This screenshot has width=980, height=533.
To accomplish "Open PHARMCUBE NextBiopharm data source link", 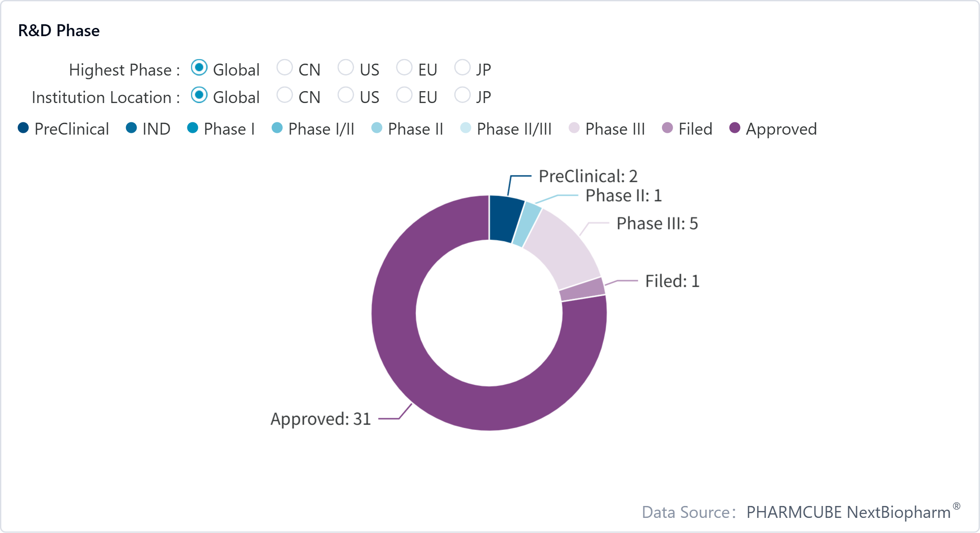I will coord(848,512).
